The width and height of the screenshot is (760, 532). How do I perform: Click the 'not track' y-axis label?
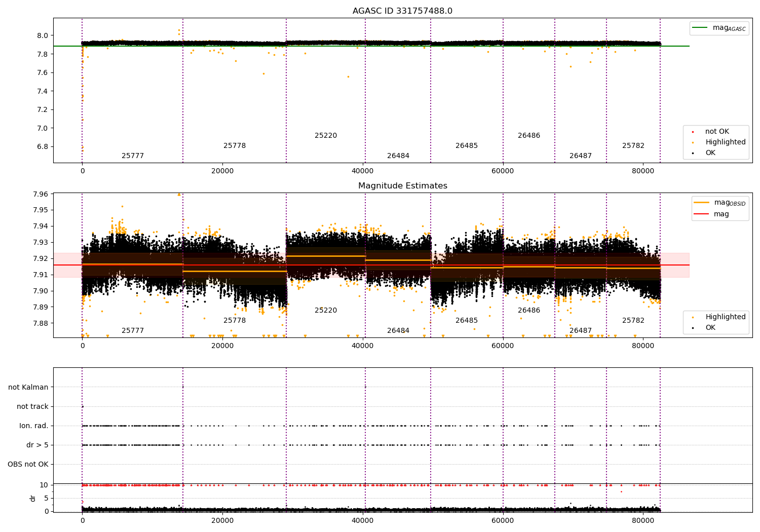[32, 407]
